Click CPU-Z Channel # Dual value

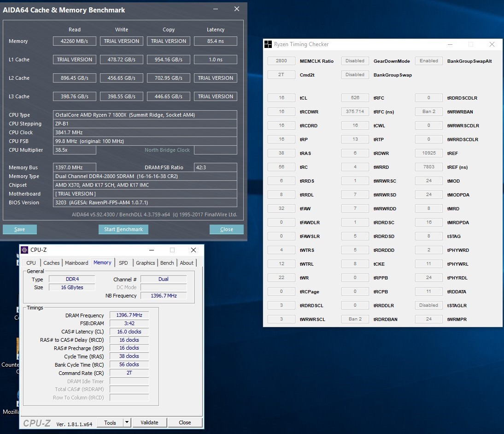click(x=164, y=279)
